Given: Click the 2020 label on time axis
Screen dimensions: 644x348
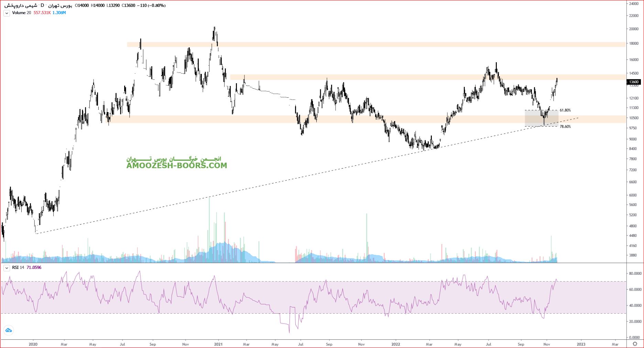Looking at the screenshot, I should [33, 344].
